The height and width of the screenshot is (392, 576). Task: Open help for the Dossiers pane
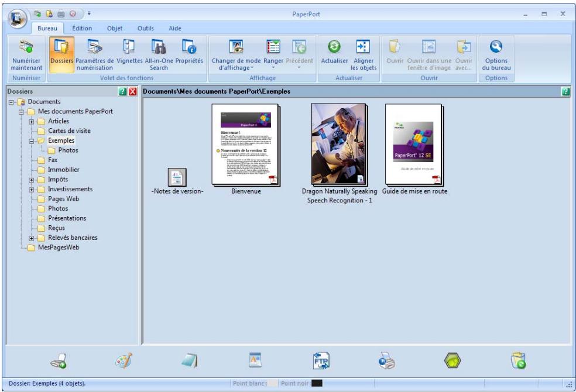[123, 92]
